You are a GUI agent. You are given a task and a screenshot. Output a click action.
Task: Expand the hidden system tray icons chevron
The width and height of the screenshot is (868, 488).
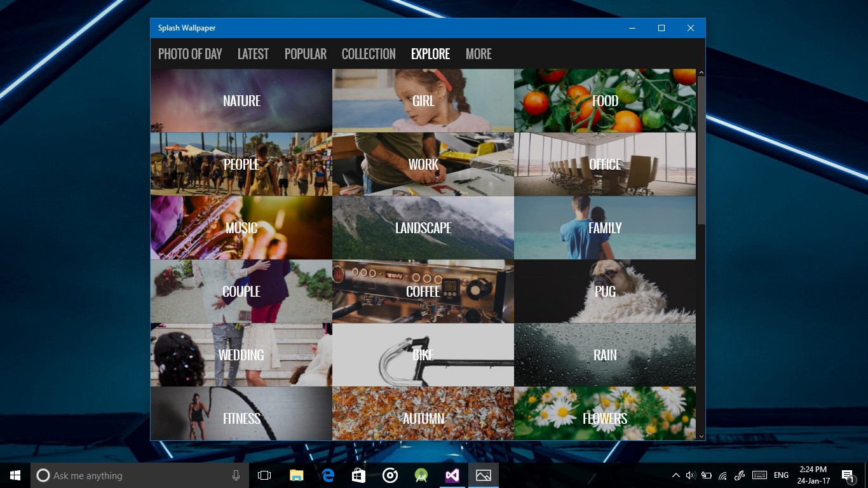[x=675, y=475]
